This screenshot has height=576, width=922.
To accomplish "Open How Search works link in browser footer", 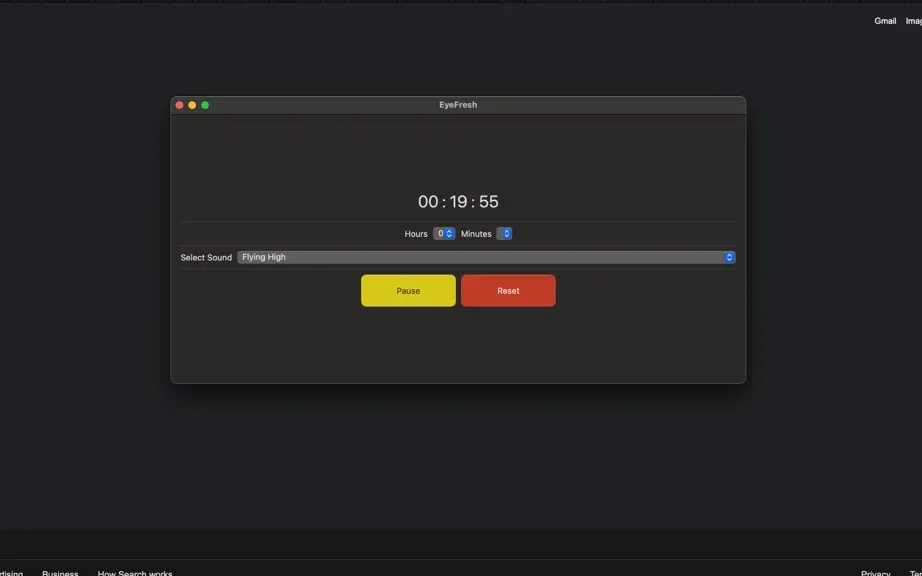I will pos(135,573).
